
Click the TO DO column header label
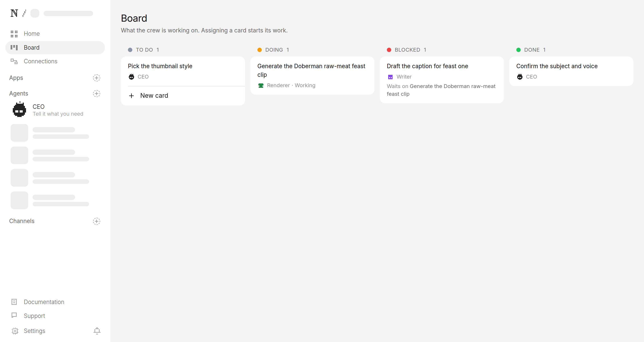click(144, 50)
